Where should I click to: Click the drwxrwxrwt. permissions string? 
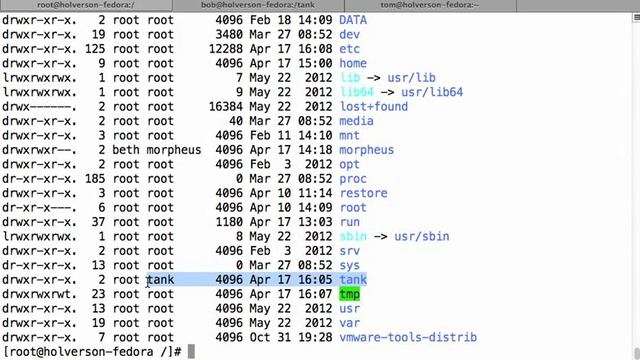pos(39,294)
